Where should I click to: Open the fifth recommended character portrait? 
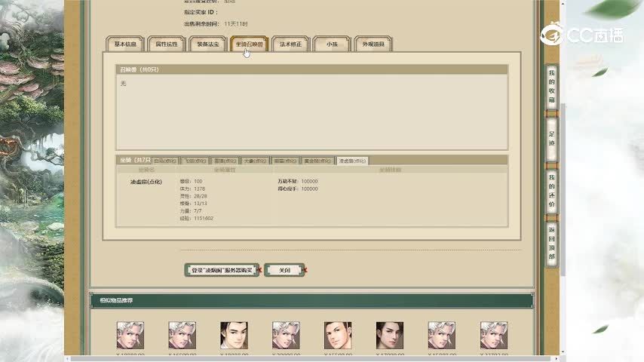click(338, 335)
